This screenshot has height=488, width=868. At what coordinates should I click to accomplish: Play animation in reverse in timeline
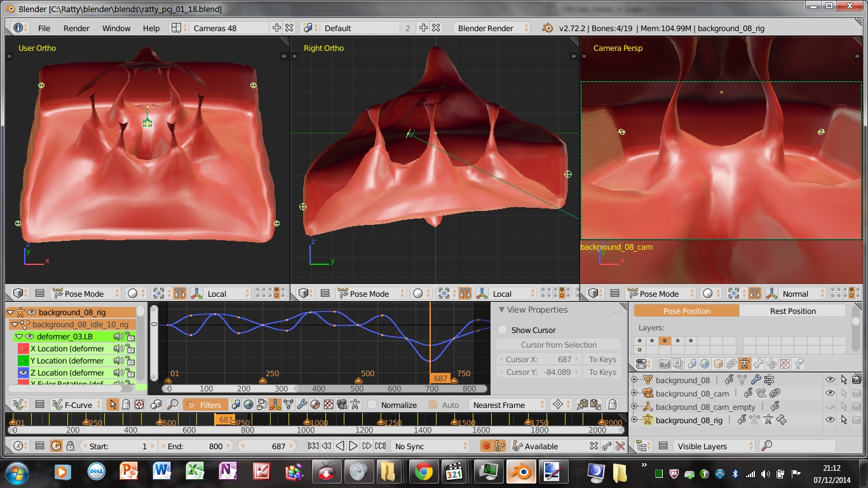click(x=340, y=446)
